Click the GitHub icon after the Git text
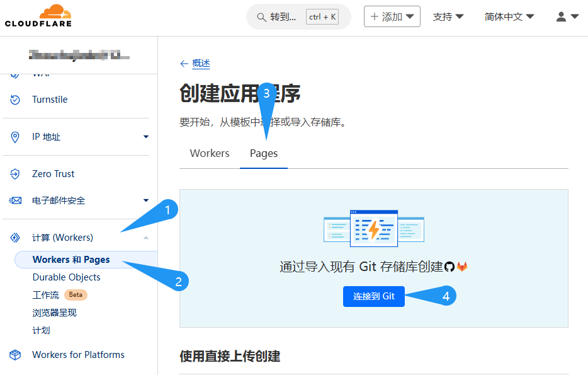This screenshot has height=375, width=588. pos(449,267)
